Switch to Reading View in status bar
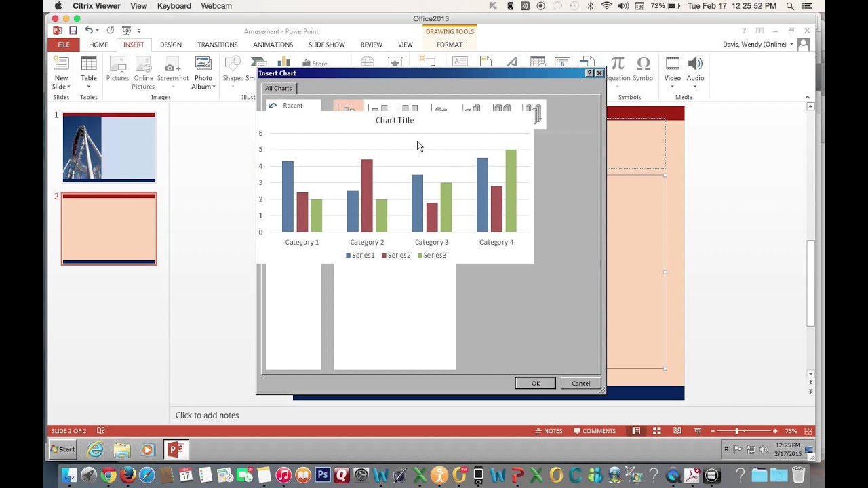Viewport: 868px width, 488px height. [677, 431]
